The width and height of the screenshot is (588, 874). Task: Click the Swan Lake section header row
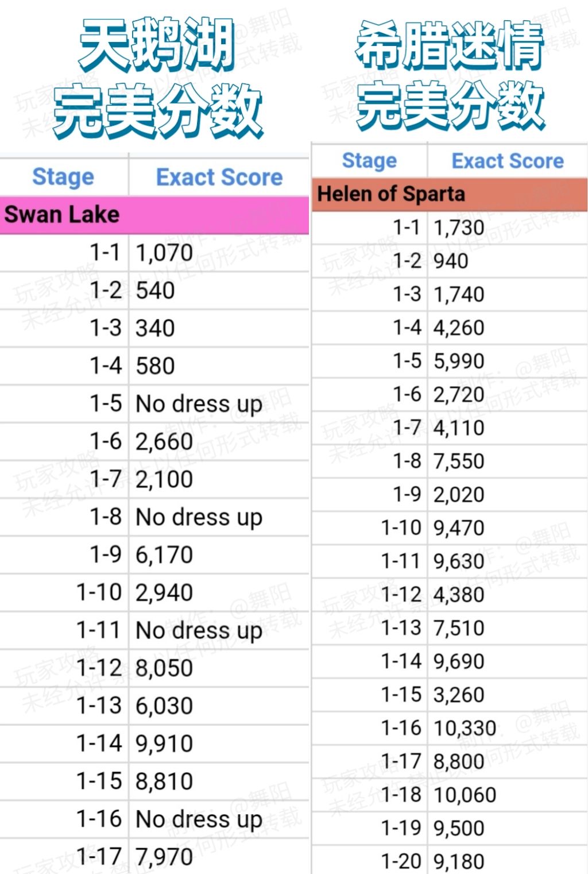click(154, 215)
